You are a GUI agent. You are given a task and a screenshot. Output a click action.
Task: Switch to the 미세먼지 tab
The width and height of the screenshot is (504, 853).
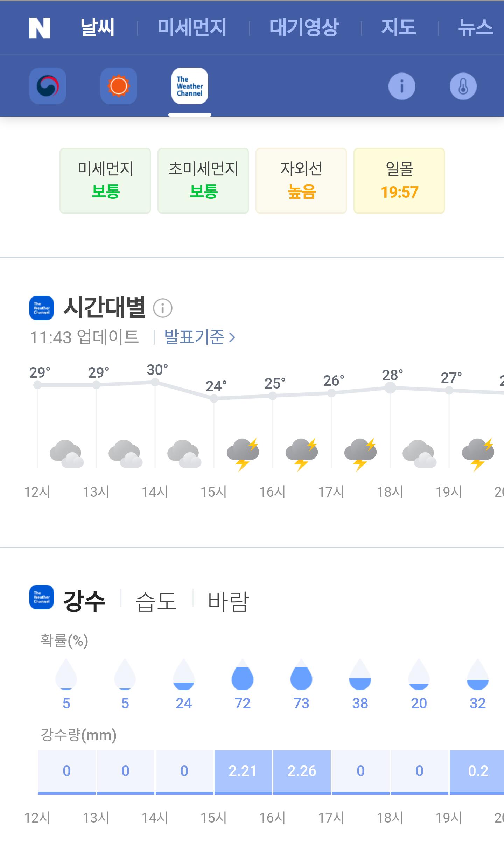coord(192,28)
